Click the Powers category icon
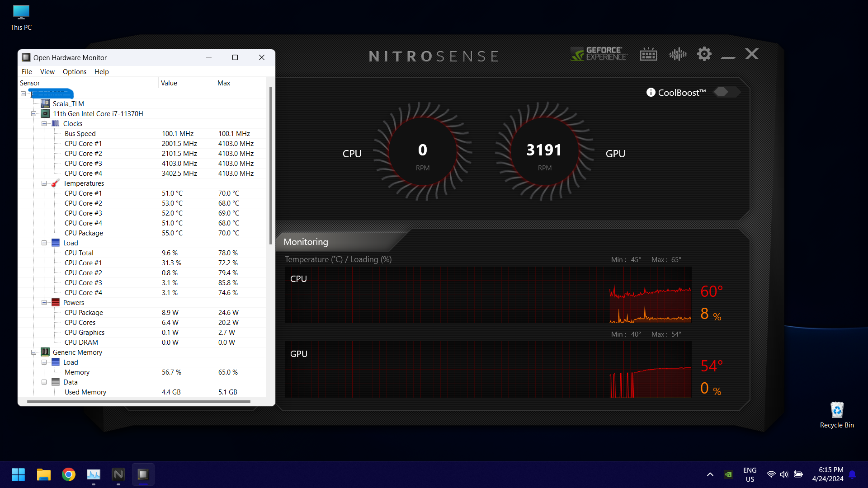Viewport: 868px width, 488px height. pos(56,303)
